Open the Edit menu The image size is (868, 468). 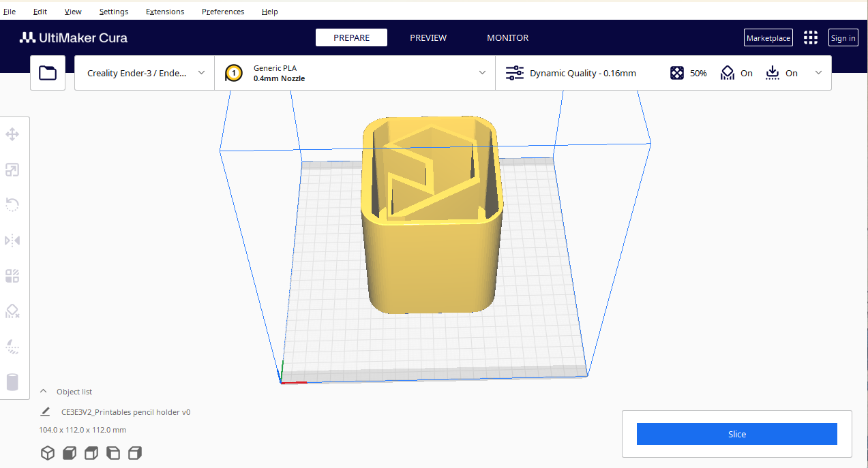(x=40, y=12)
